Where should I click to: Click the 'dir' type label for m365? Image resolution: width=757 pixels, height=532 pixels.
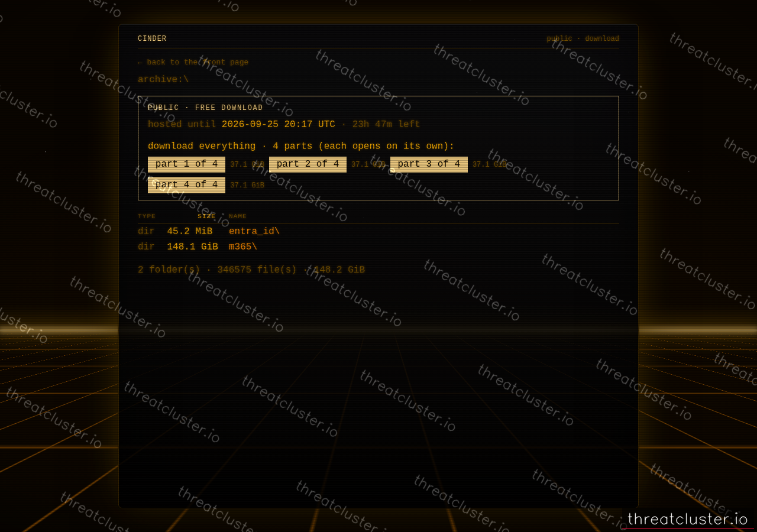(x=146, y=246)
